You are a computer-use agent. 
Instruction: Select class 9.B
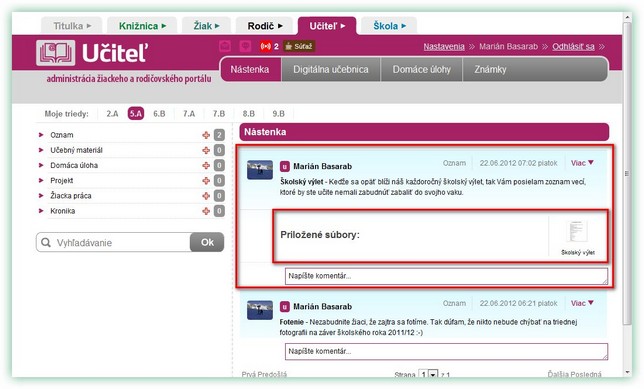click(x=278, y=114)
